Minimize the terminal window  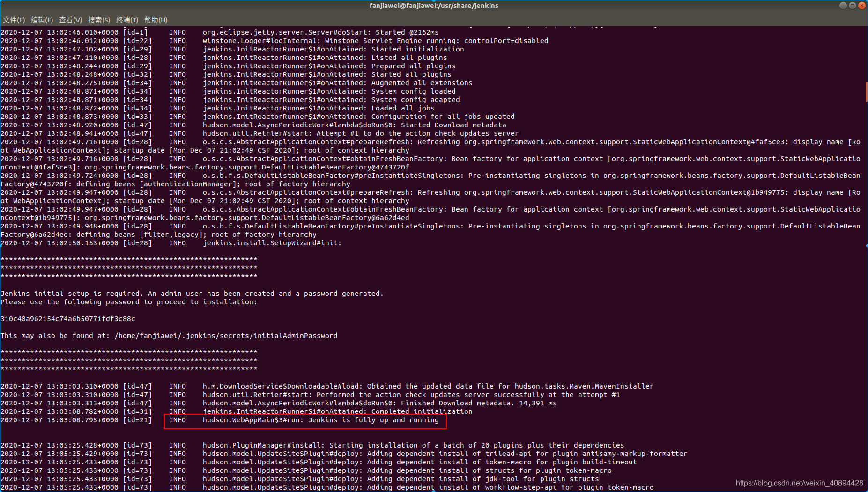pyautogui.click(x=843, y=6)
